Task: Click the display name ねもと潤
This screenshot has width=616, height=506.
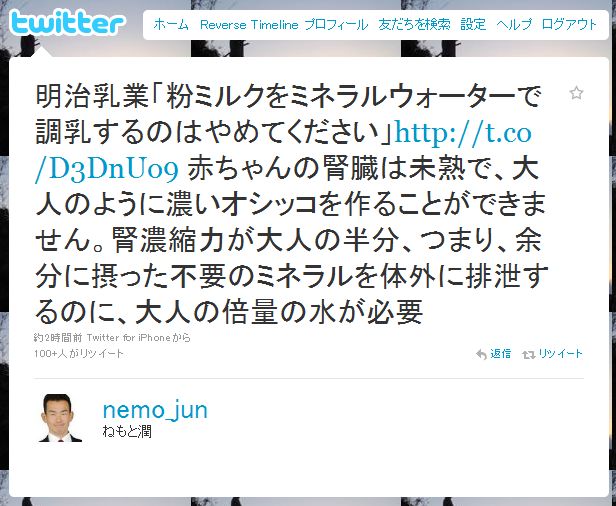Action: coord(127,432)
